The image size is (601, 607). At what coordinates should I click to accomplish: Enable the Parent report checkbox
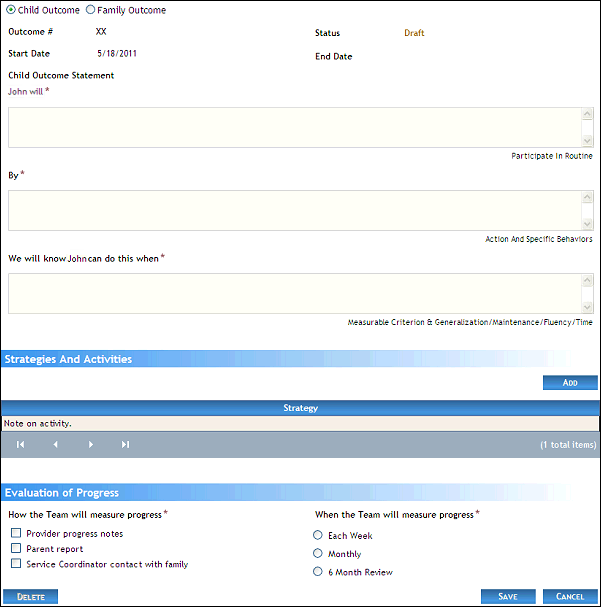(16, 549)
